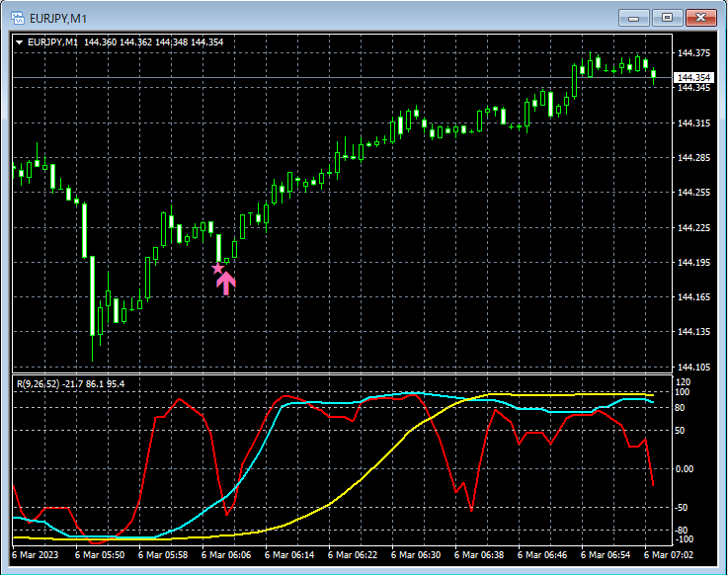Minimize the EURJPY,M1 chart window

(633, 18)
